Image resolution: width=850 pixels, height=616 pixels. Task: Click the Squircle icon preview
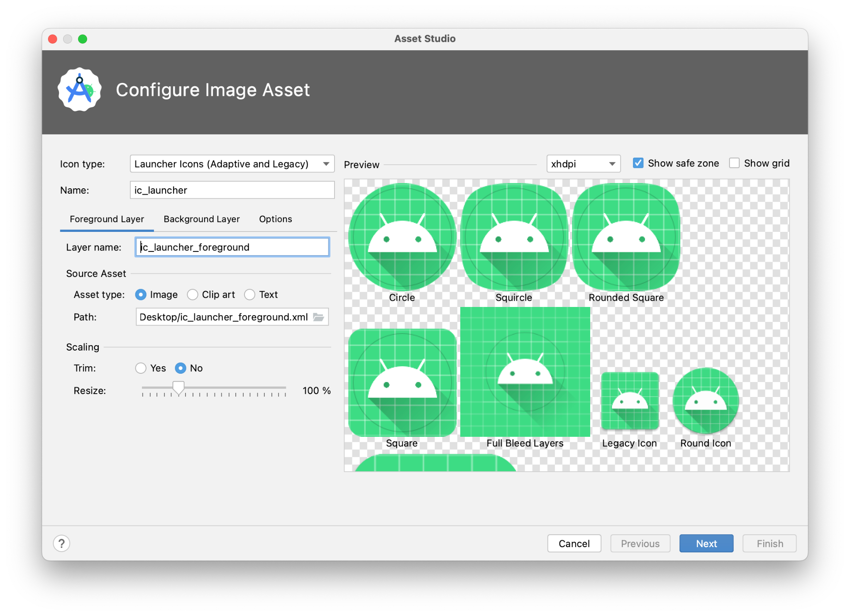click(514, 237)
